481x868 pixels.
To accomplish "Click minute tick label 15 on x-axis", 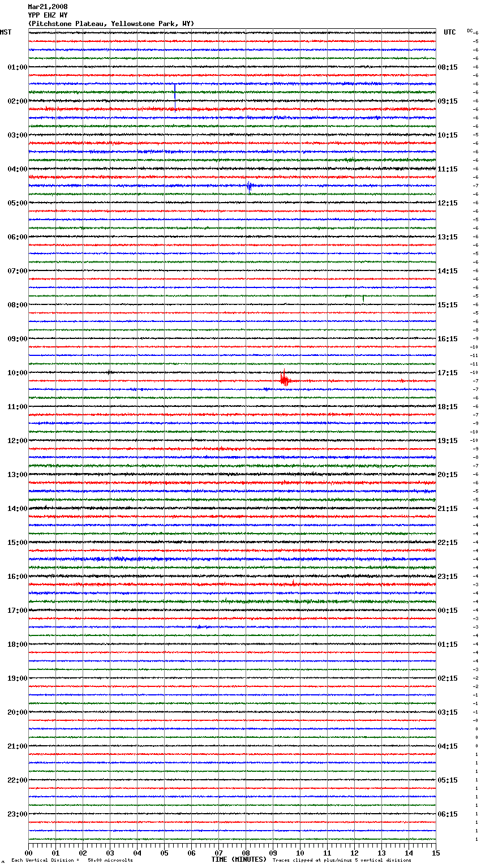I will pos(436,853).
